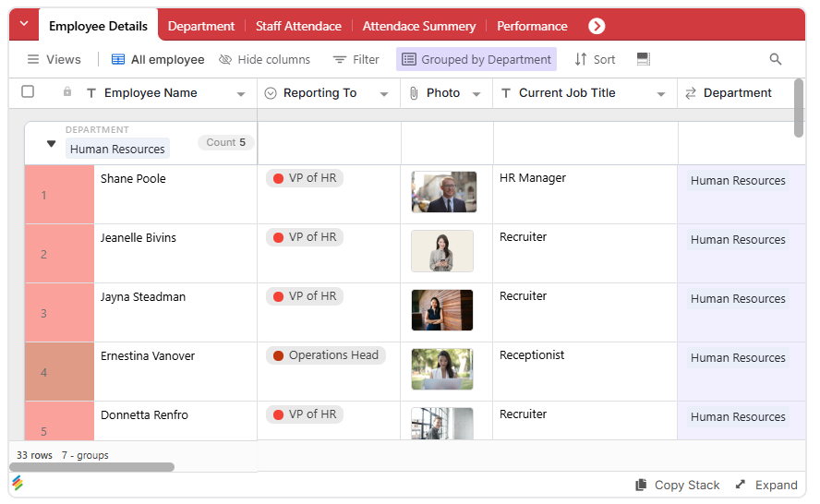Viewport: 820px width, 504px height.
Task: Select the Donnetta Renfro name cell
Action: coord(175,421)
